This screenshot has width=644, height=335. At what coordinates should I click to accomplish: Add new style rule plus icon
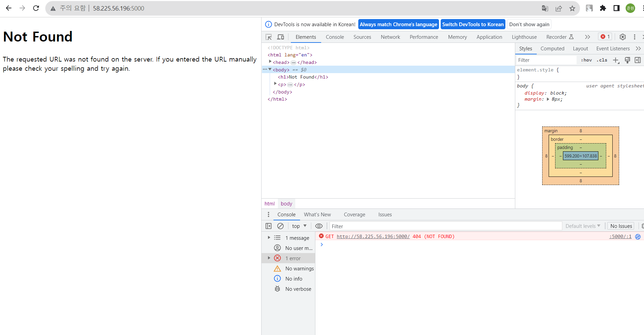coord(616,60)
